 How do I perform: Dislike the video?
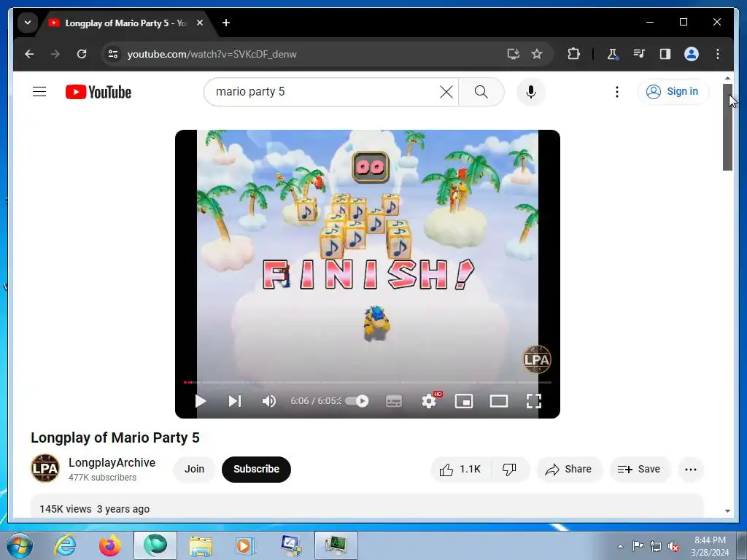tap(510, 470)
